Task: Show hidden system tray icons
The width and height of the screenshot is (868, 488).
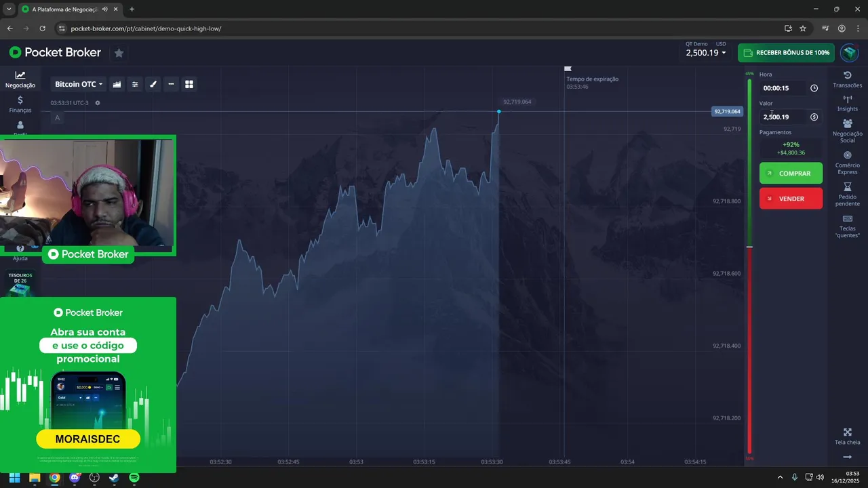Action: click(x=780, y=478)
